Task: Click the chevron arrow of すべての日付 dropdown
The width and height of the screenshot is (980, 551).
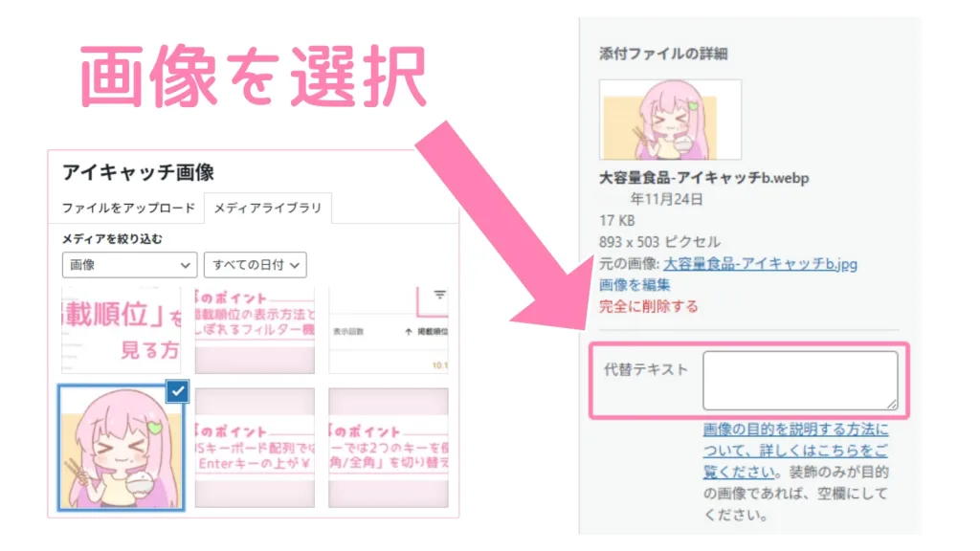Action: click(x=295, y=266)
